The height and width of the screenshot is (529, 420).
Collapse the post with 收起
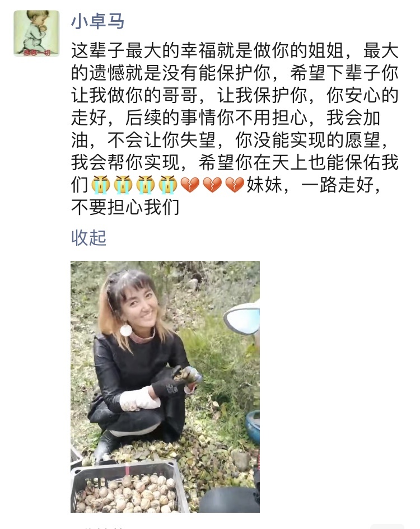[89, 238]
